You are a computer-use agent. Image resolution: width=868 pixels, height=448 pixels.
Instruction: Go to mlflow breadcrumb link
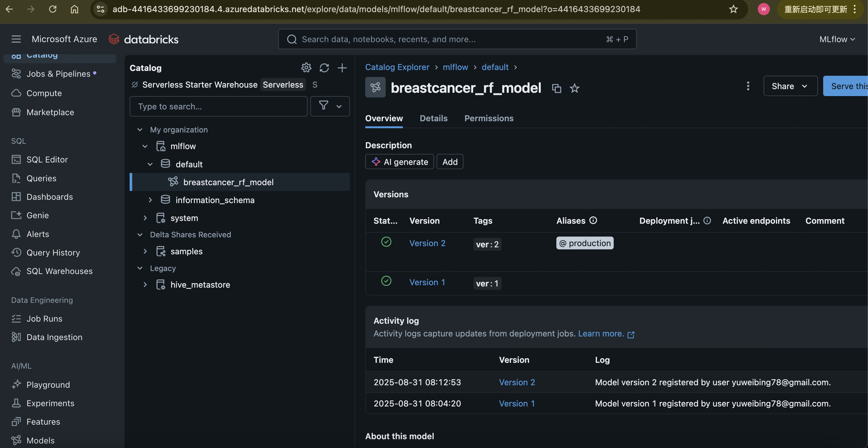[455, 67]
